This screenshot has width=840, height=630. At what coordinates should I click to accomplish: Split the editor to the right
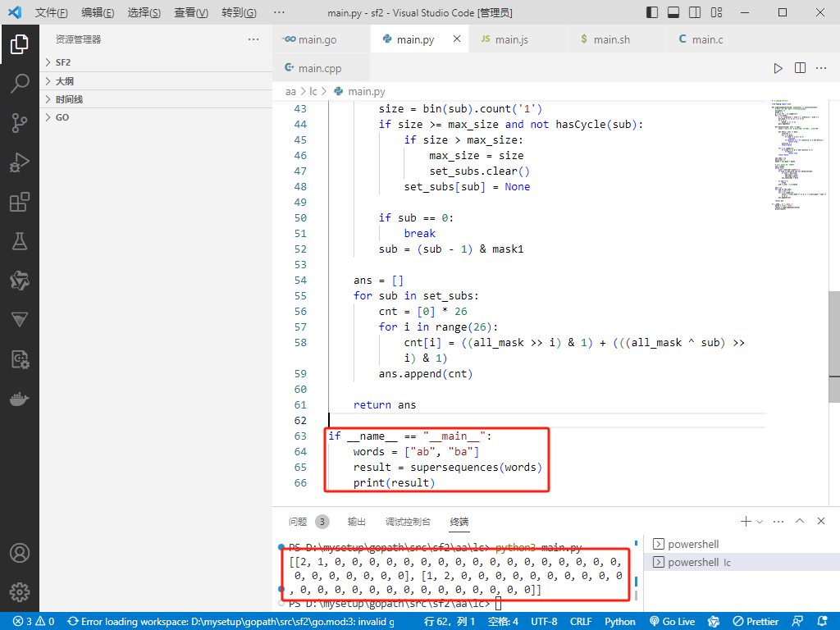tap(800, 68)
